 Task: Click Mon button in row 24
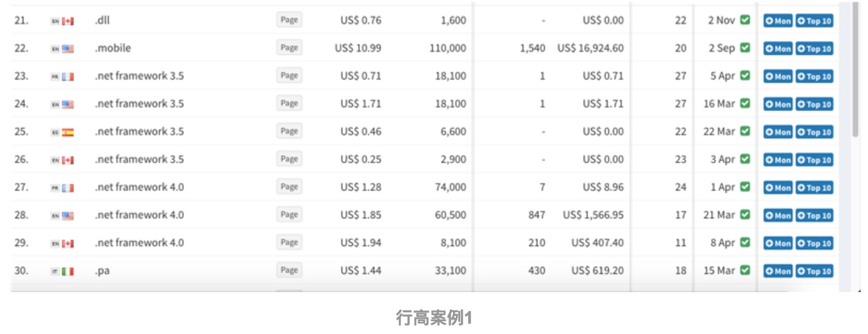[778, 104]
